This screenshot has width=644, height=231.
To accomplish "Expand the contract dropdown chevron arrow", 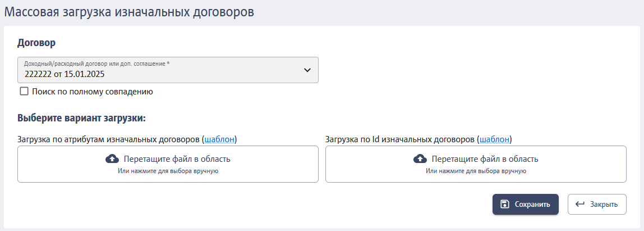I will click(x=307, y=70).
